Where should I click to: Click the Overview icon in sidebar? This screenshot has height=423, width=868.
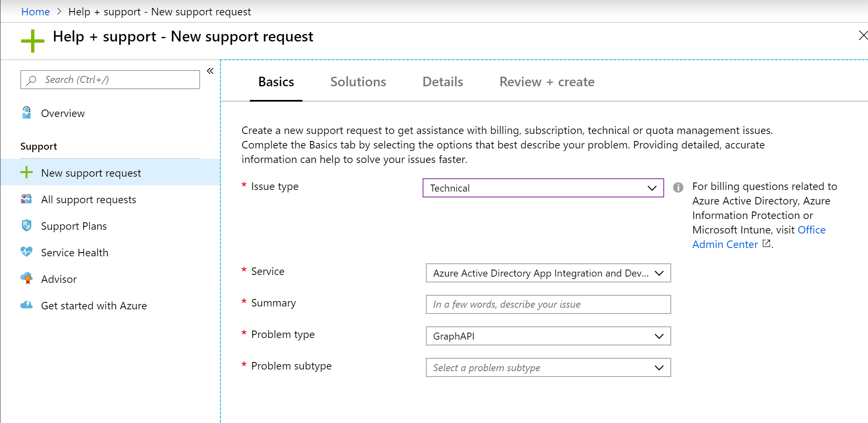coord(27,113)
